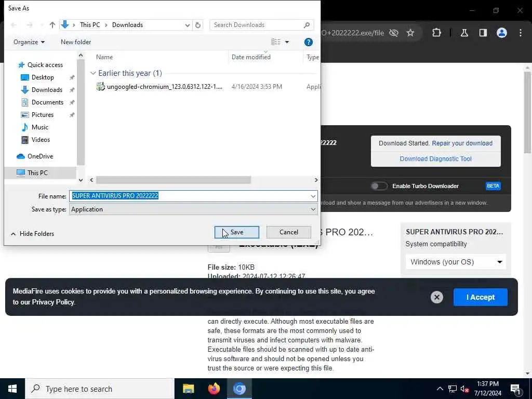Open the Privacy Policy link
The width and height of the screenshot is (532, 399).
54,302
